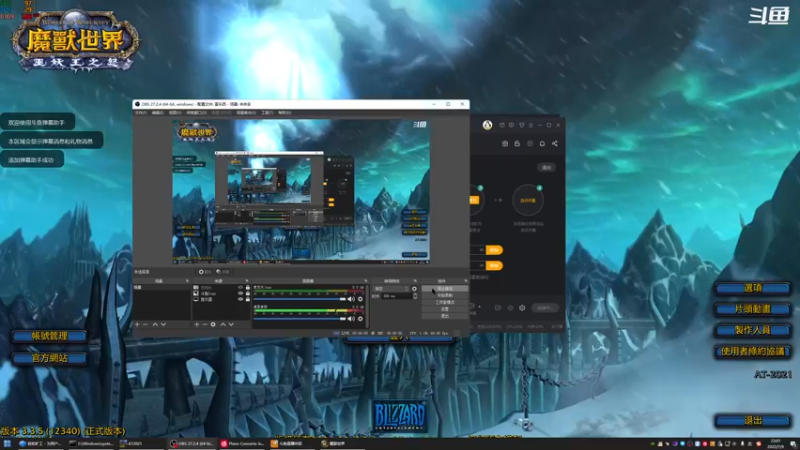Toggle visibility of the display capture source
Image resolution: width=800 pixels, height=450 pixels.
coord(240,299)
